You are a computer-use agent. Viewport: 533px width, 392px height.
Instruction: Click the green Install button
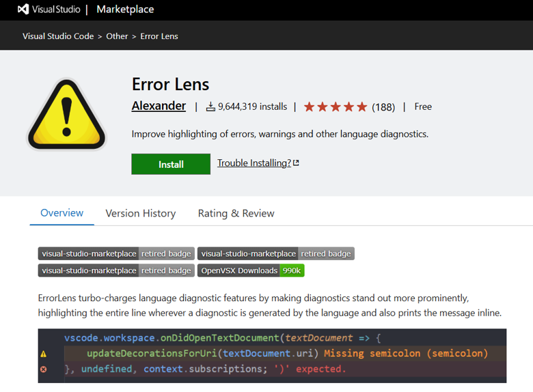tap(171, 164)
